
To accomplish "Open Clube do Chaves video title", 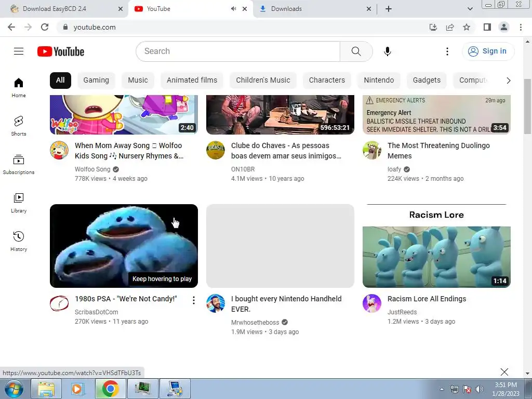I will 286,151.
